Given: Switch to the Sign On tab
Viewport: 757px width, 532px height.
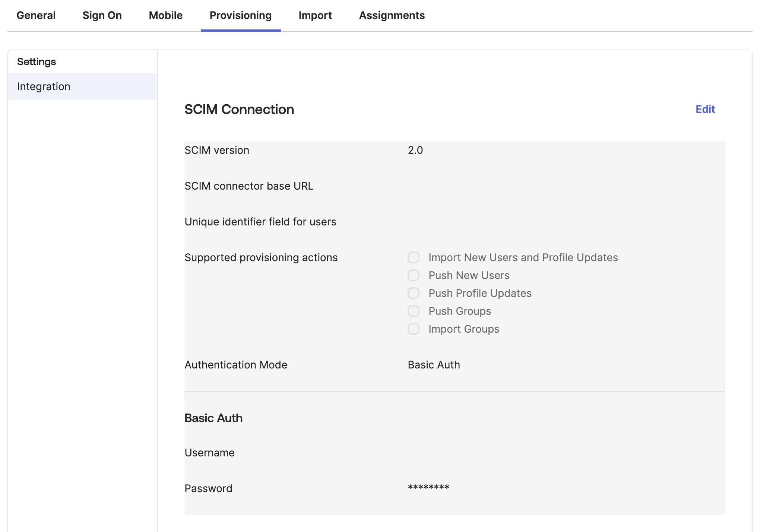Looking at the screenshot, I should (x=102, y=15).
